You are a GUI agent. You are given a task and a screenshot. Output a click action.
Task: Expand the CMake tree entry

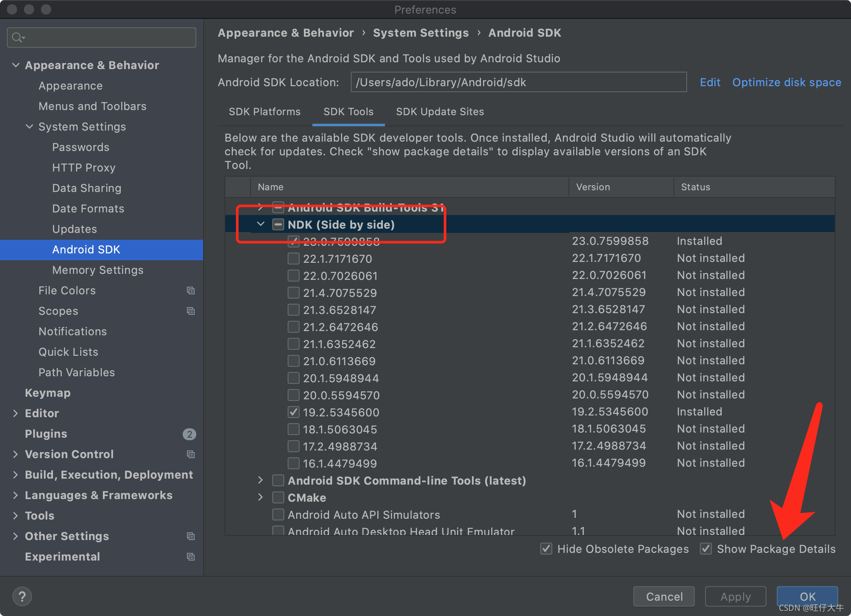(x=261, y=497)
